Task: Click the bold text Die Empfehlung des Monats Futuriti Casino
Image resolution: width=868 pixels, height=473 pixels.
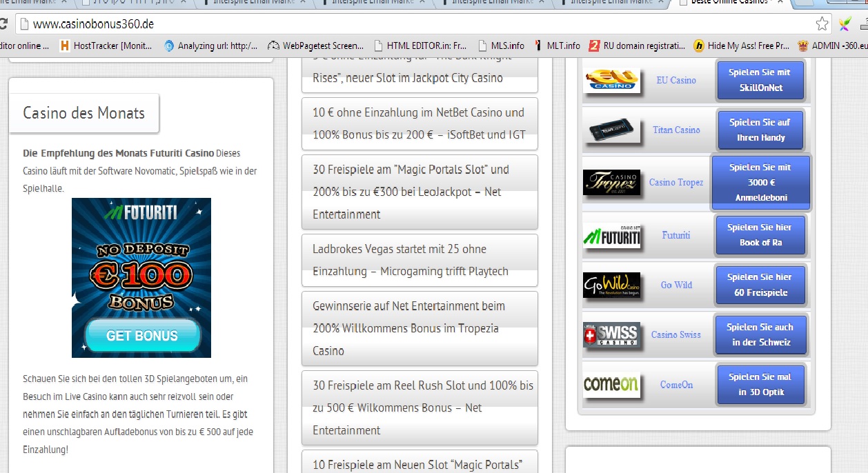Action: pos(118,153)
